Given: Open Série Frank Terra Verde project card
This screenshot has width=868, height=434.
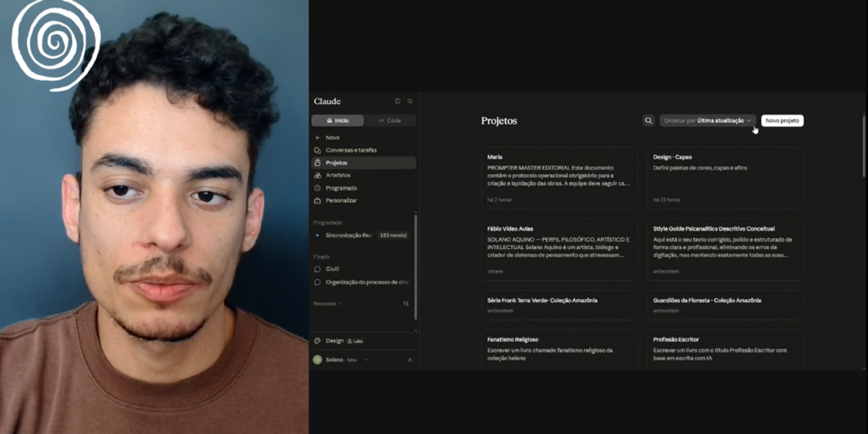Looking at the screenshot, I should click(x=559, y=305).
